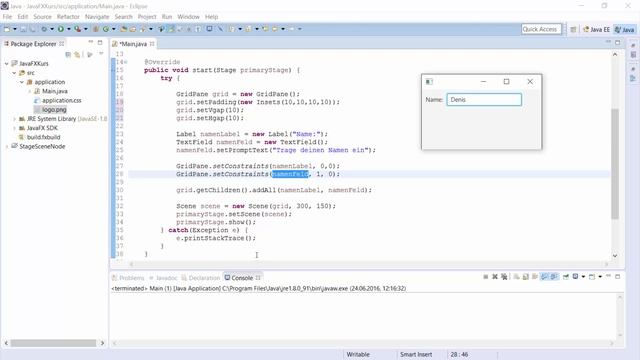Minimize the Package Explorer view

(x=91, y=42)
